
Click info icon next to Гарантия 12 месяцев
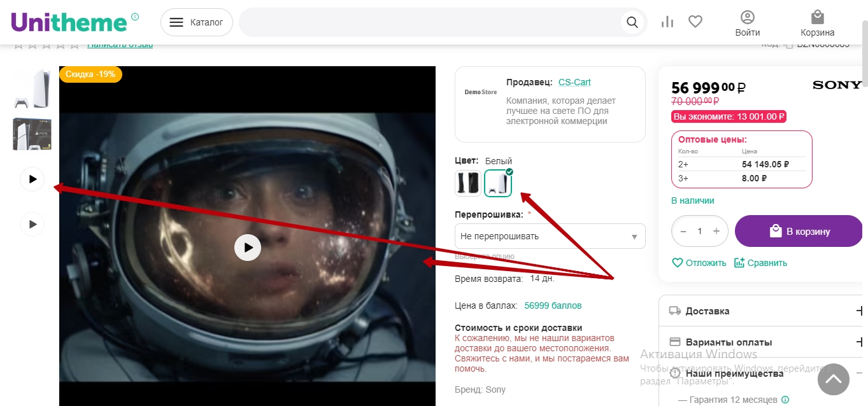[785, 400]
